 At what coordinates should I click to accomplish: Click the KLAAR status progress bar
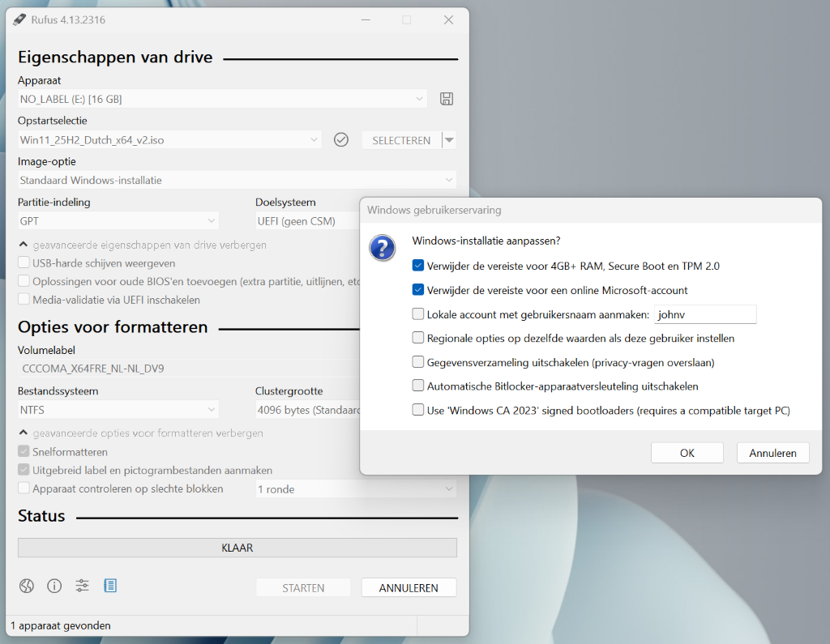coord(237,548)
